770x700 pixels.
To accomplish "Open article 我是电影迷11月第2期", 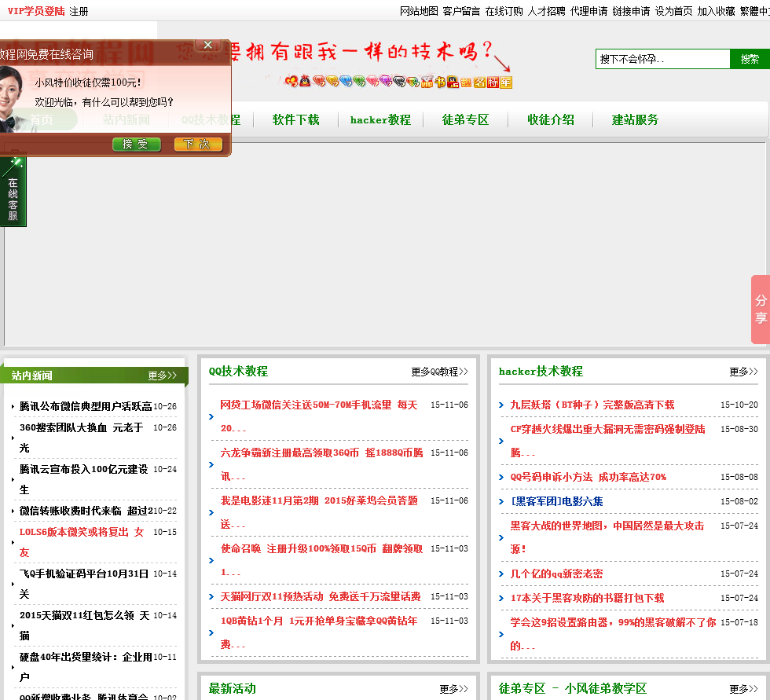I will tap(319, 512).
